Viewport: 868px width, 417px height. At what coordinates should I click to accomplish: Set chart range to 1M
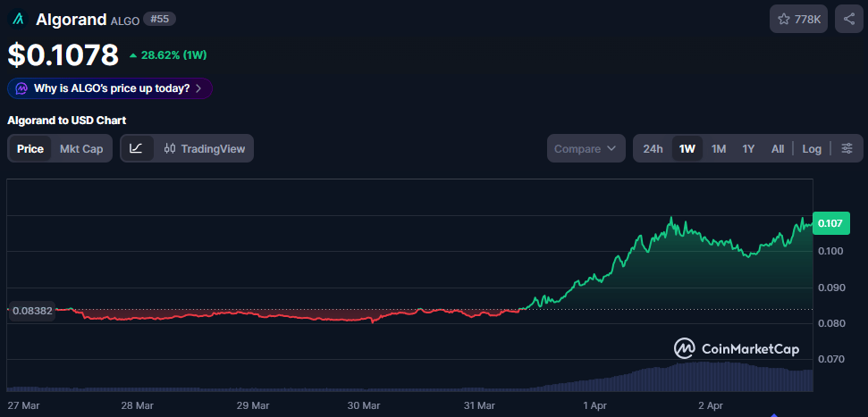pos(719,149)
